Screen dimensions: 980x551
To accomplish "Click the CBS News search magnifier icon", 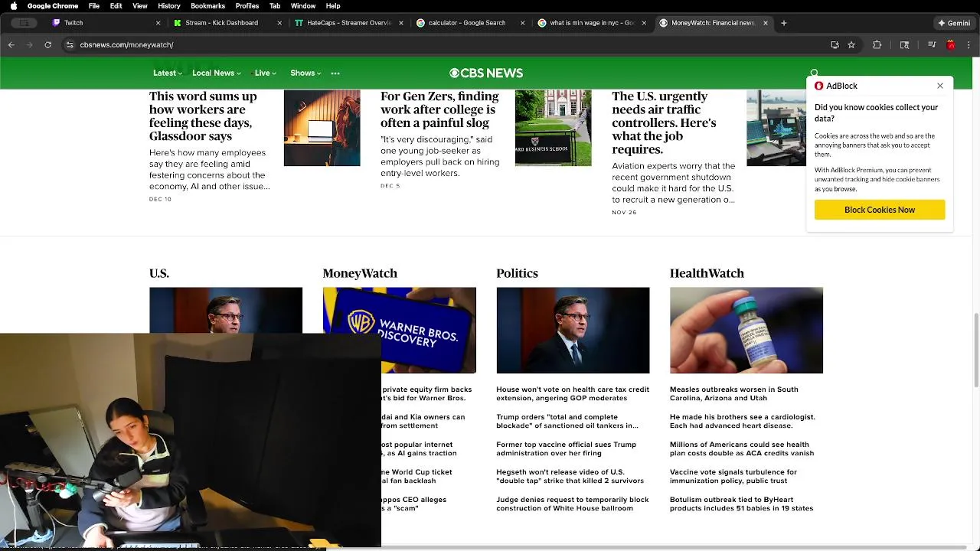I will (815, 73).
